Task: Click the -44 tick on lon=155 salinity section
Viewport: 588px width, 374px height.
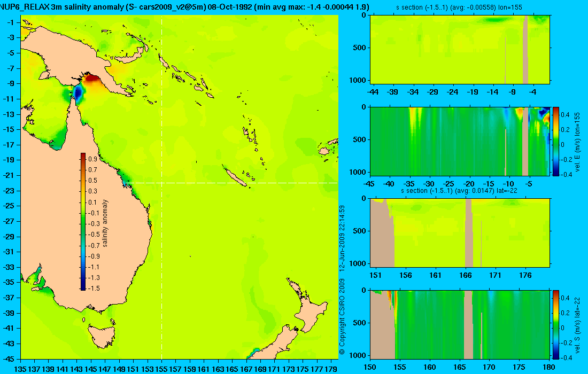Action: [x=373, y=92]
